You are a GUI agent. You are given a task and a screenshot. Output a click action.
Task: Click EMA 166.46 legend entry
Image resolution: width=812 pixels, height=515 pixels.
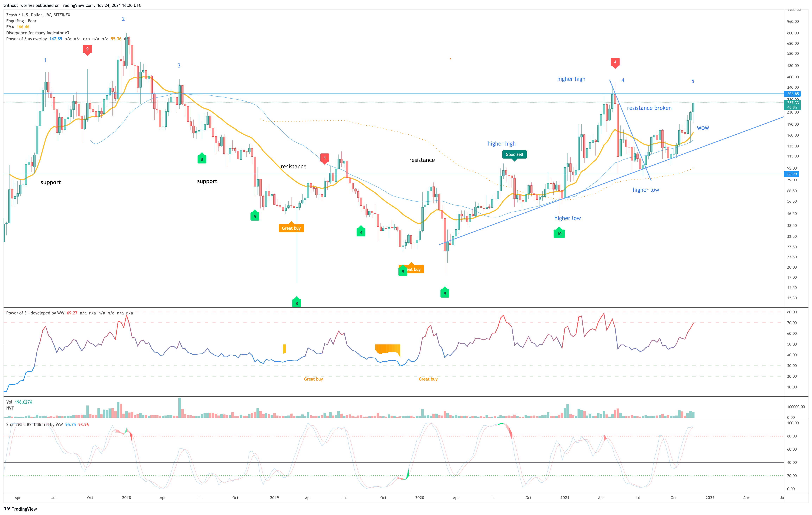tap(18, 27)
